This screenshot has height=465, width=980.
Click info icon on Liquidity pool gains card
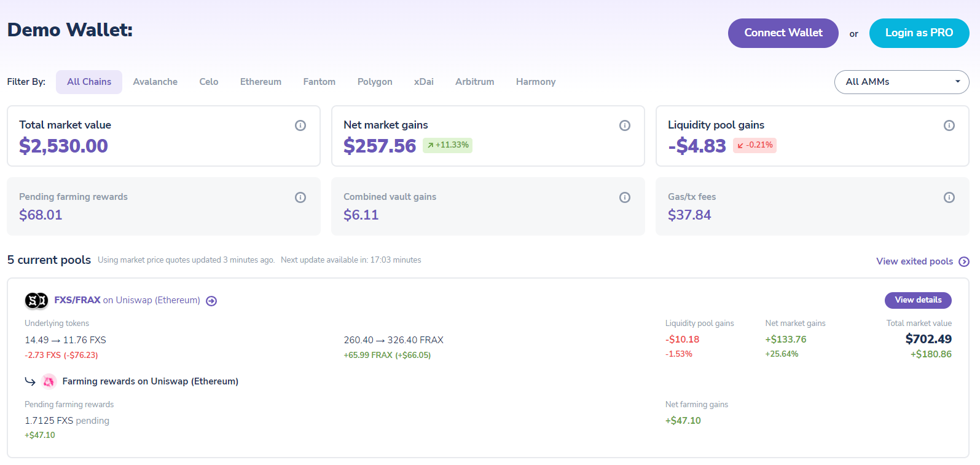click(949, 125)
